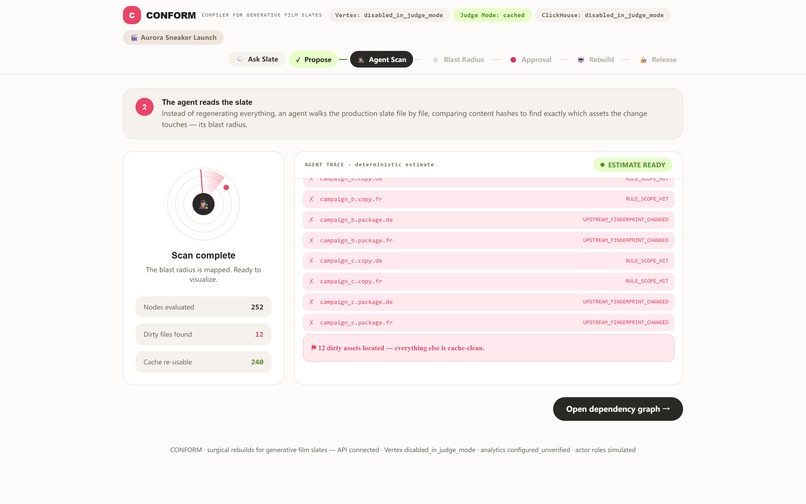Select the Agent Scan step
Viewport: 806px width, 504px height.
pyautogui.click(x=381, y=60)
